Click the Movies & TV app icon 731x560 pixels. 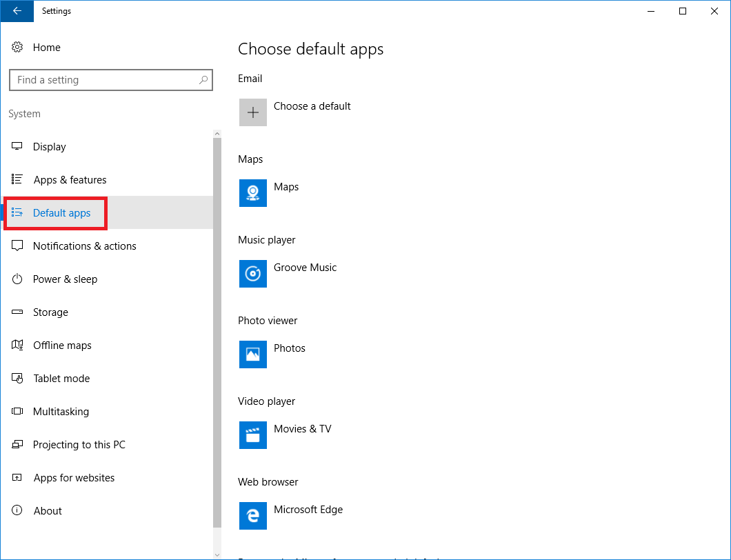pos(253,435)
